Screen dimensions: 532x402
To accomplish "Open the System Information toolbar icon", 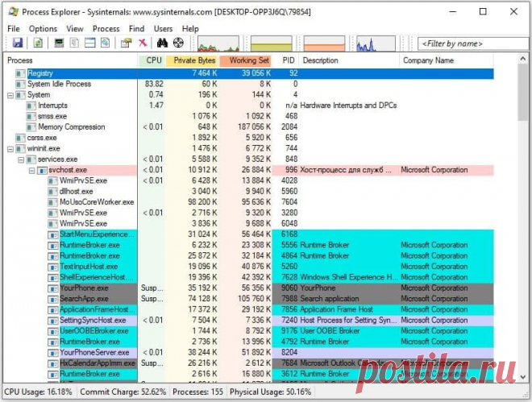I will [59, 43].
